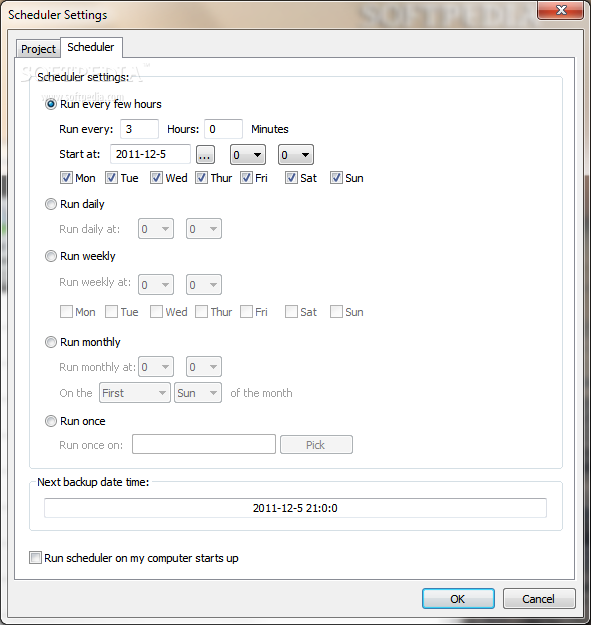591x625 pixels.
Task: Open the Start at minute dropdown
Action: click(296, 155)
